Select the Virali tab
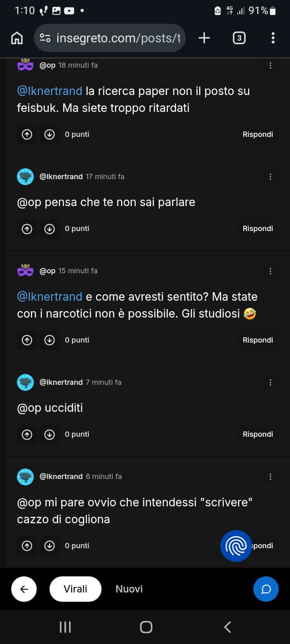This screenshot has height=644, width=290. (75, 589)
